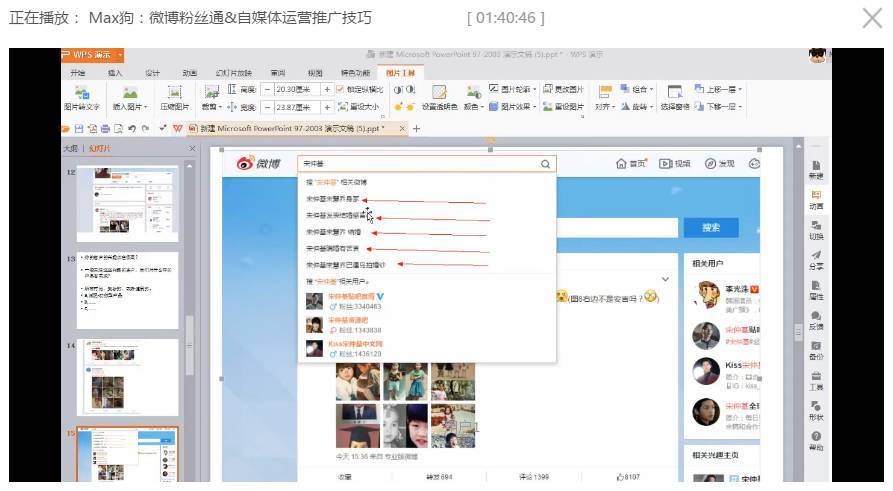
Task: Click the user avatar icon top right
Action: [x=817, y=55]
